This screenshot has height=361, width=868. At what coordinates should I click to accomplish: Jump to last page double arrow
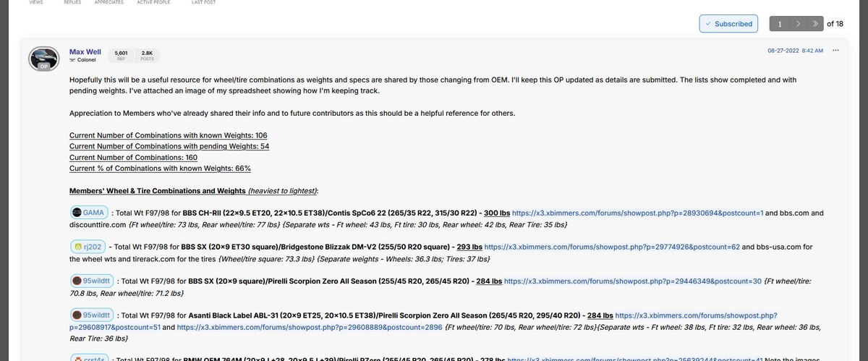[816, 24]
